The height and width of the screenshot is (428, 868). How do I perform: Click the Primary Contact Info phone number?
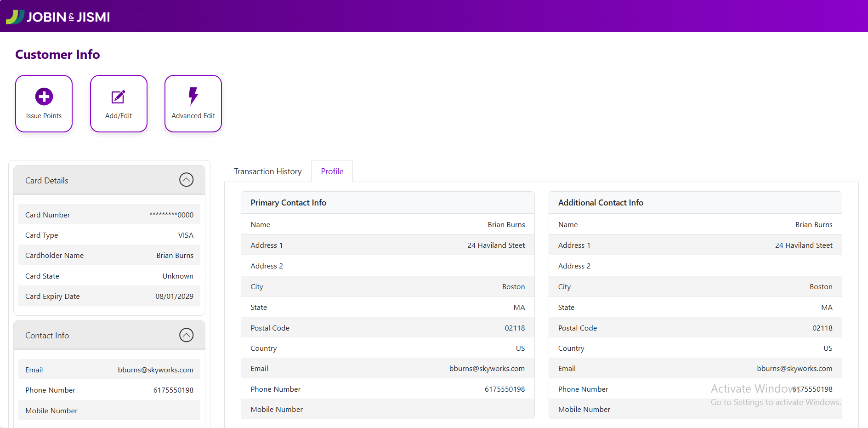coord(504,389)
